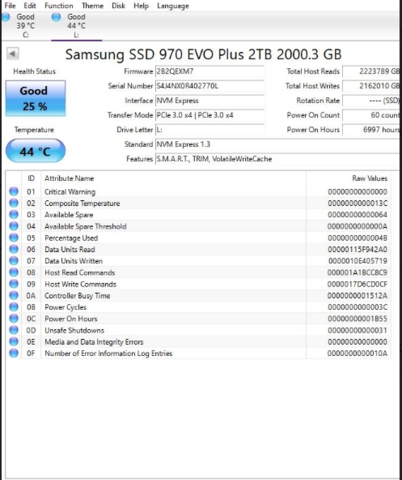Click the Samsung SSD 970 EVO Plus title
The image size is (402, 480).
pos(203,54)
